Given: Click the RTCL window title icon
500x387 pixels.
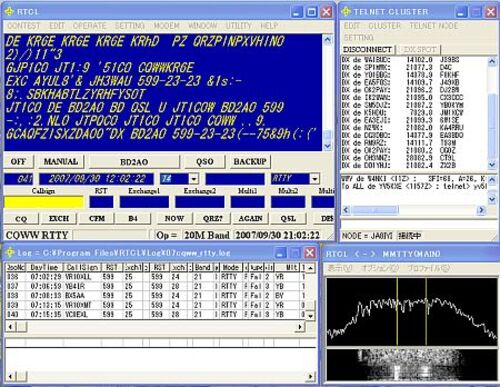Looking at the screenshot, I should tap(9, 12).
